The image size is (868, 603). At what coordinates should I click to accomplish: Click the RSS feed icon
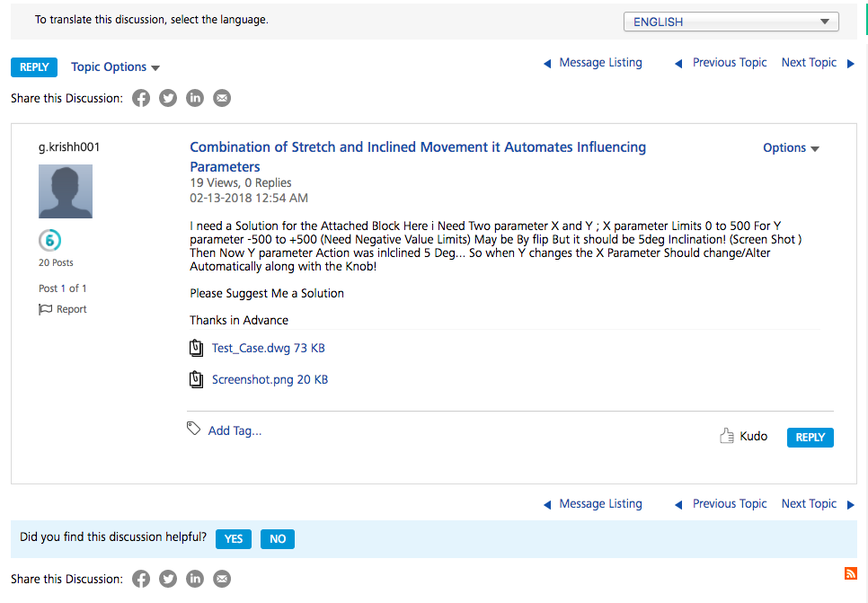(851, 573)
